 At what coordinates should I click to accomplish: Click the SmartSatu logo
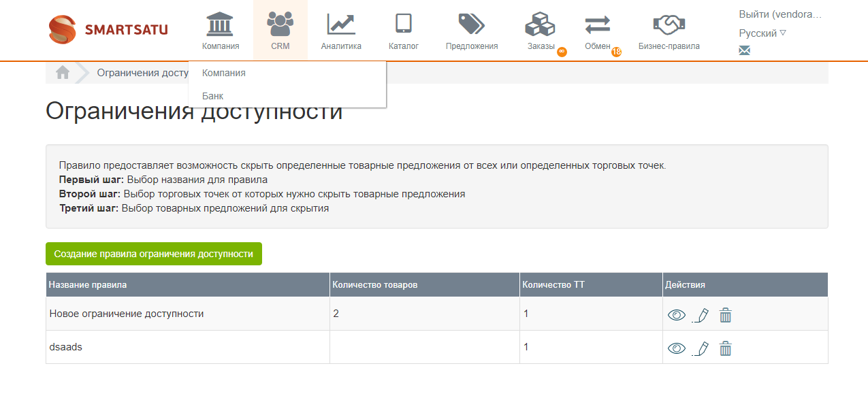[108, 29]
